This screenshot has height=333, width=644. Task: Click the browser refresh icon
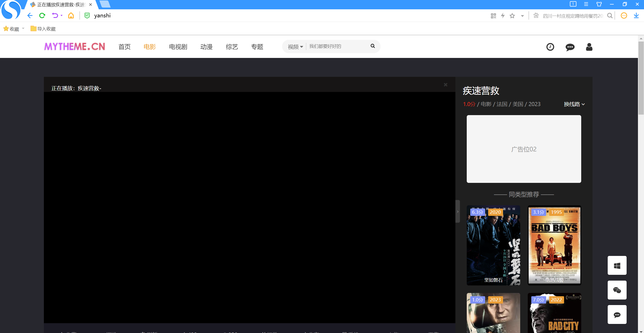coord(42,16)
